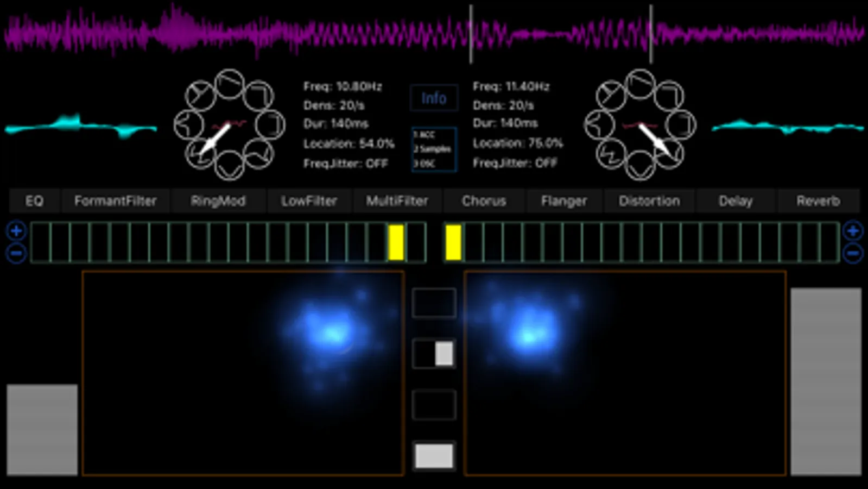Click the left cyan grain waveform preview

[x=81, y=127]
